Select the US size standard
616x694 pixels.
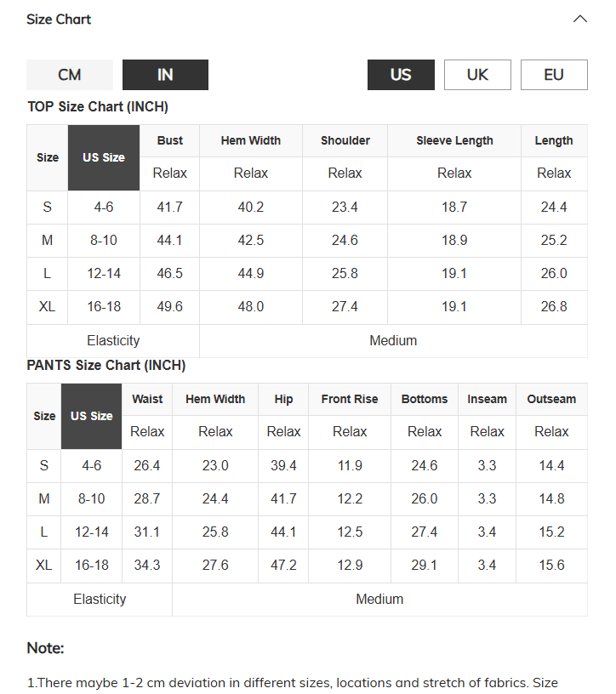401,75
